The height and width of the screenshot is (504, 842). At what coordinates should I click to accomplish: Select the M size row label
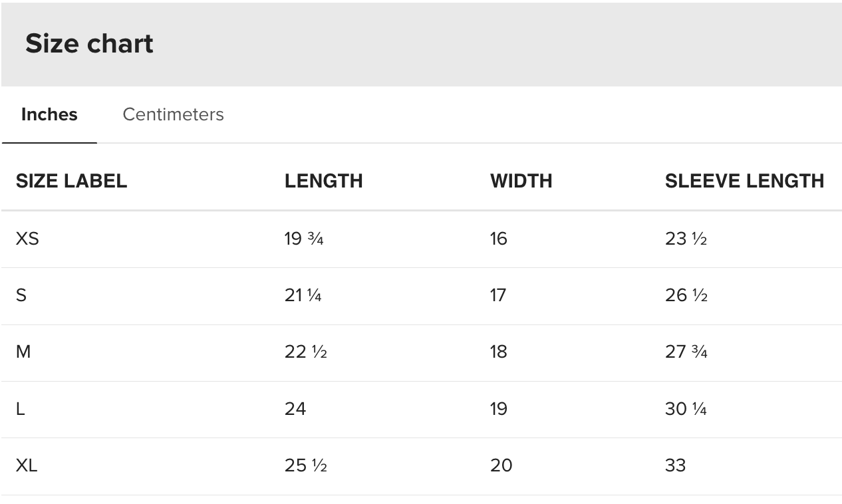23,352
